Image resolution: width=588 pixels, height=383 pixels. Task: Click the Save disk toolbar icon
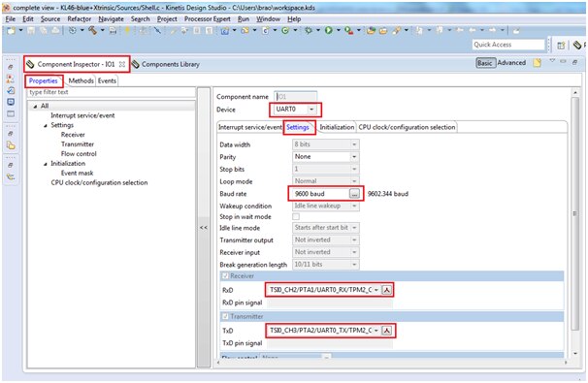[31, 31]
